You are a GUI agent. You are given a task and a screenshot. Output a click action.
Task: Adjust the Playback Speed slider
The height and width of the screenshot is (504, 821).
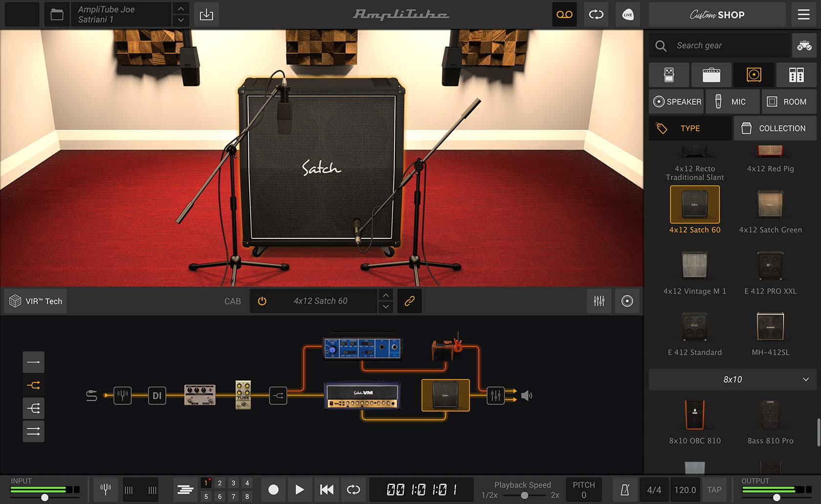524,495
